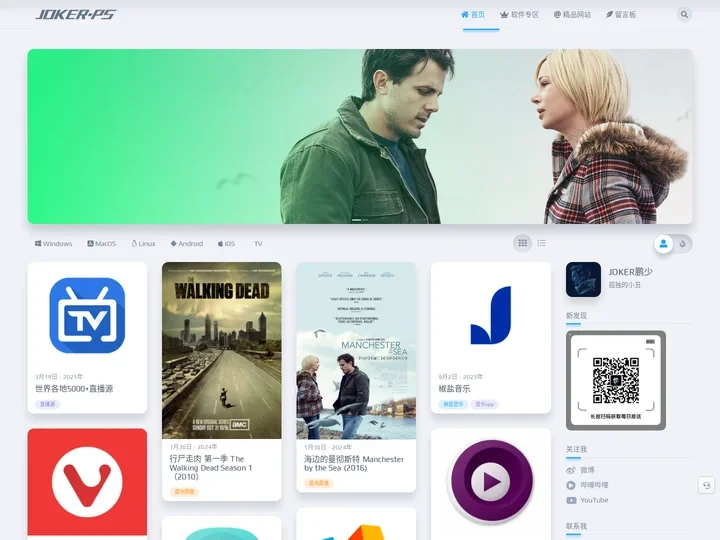This screenshot has width=720, height=540.
Task: Click the Weibo eye icon
Action: (571, 470)
